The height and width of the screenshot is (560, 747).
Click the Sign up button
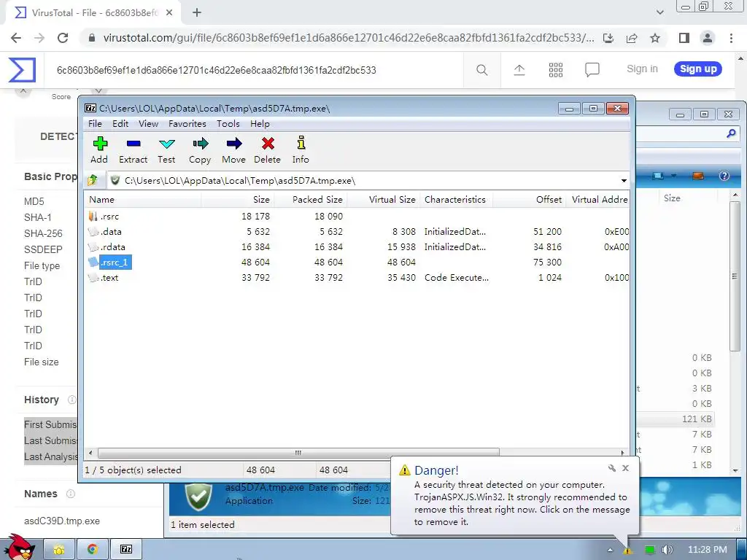[698, 69]
